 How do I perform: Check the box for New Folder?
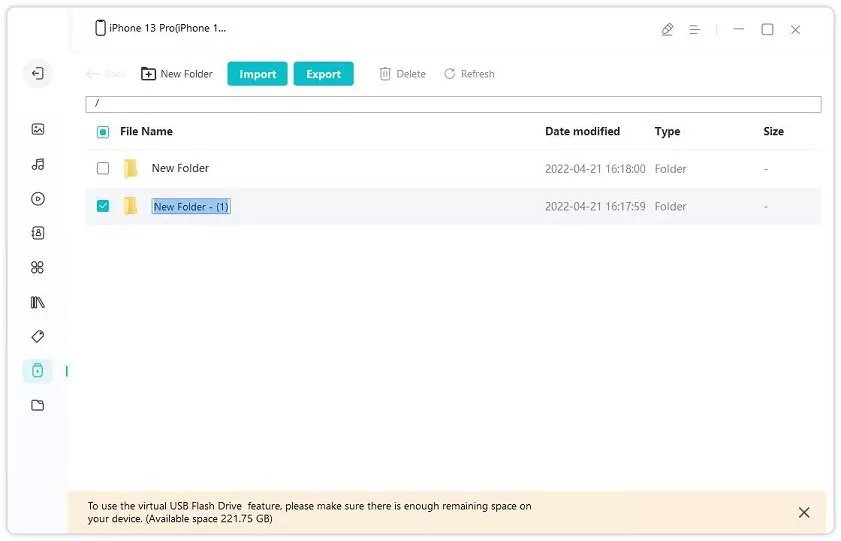point(103,168)
